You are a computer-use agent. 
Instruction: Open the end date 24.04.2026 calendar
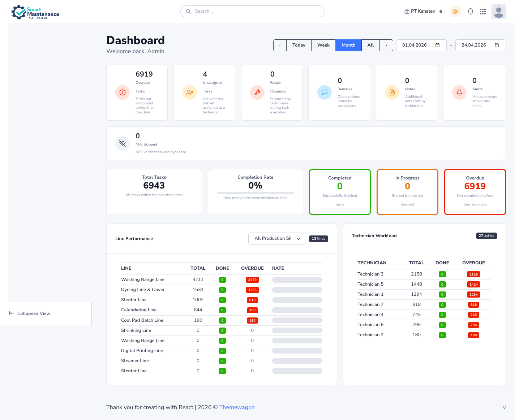pyautogui.click(x=497, y=45)
